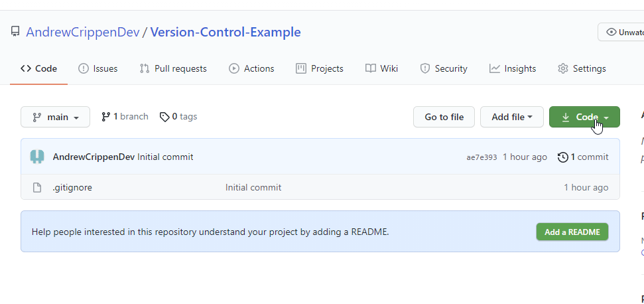Viewport: 644px width, 304px height.
Task: Click latest commit's 1 hour ago timestamp
Action: [525, 157]
